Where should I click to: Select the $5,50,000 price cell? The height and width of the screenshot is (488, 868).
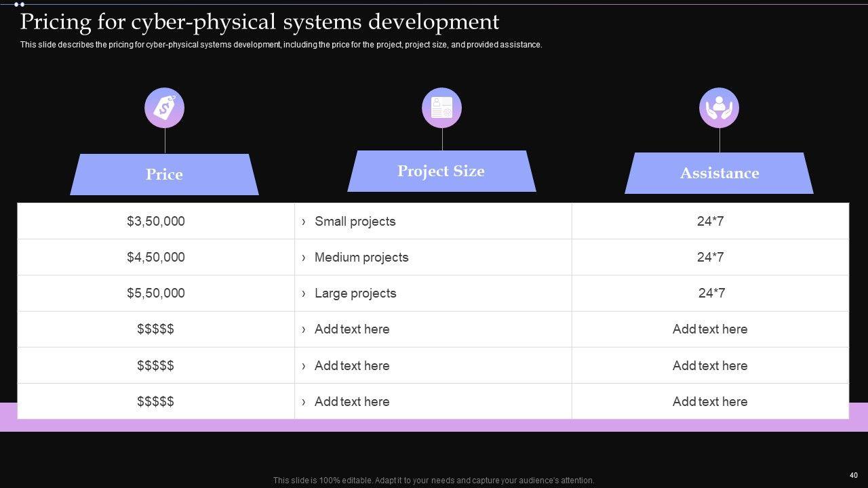156,293
